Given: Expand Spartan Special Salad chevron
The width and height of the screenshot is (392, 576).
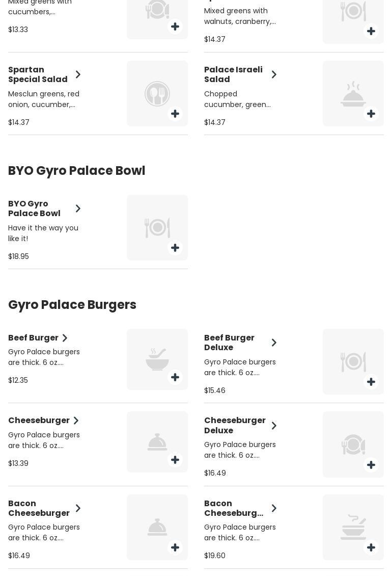Looking at the screenshot, I should click(78, 74).
